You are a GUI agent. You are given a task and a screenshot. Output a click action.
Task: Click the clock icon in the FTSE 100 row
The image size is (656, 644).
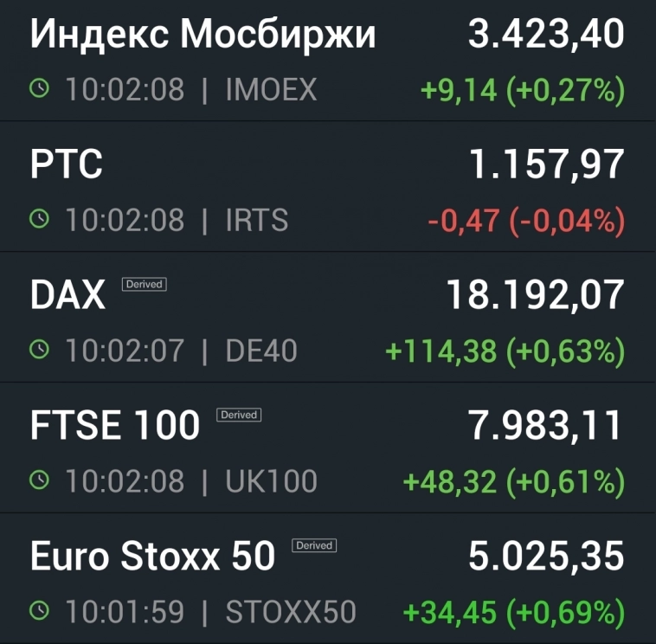point(40,481)
